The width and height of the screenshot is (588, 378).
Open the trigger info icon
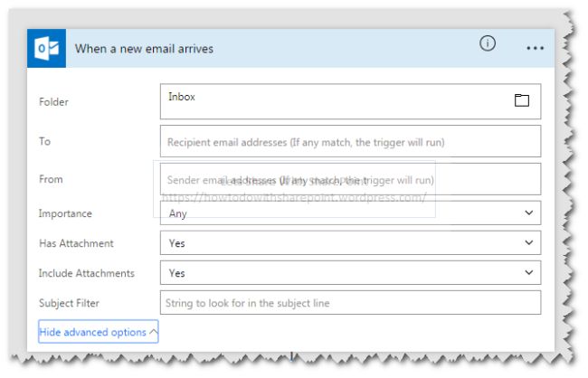click(x=488, y=44)
